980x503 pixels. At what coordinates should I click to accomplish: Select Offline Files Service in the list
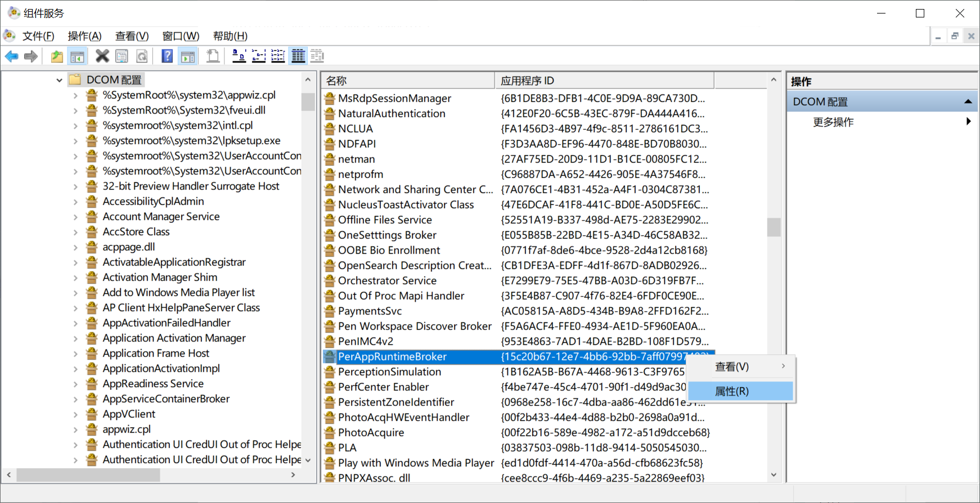pos(385,220)
